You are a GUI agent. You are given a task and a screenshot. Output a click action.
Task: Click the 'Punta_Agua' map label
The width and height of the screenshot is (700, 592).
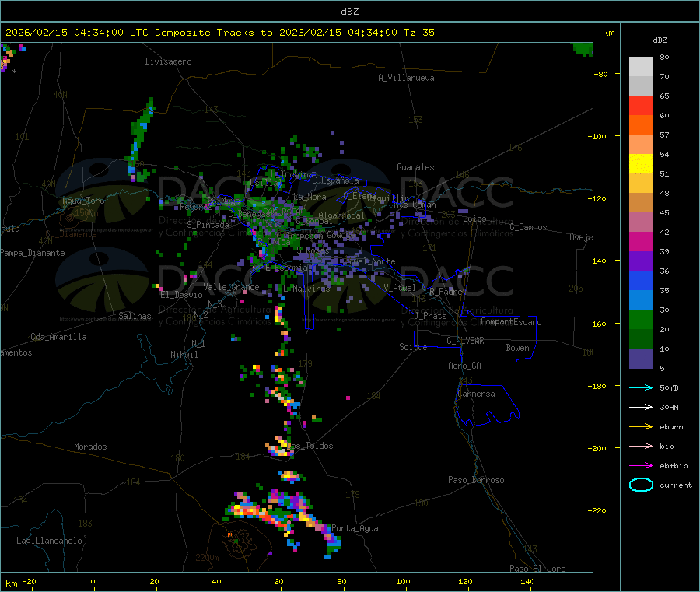pyautogui.click(x=355, y=528)
